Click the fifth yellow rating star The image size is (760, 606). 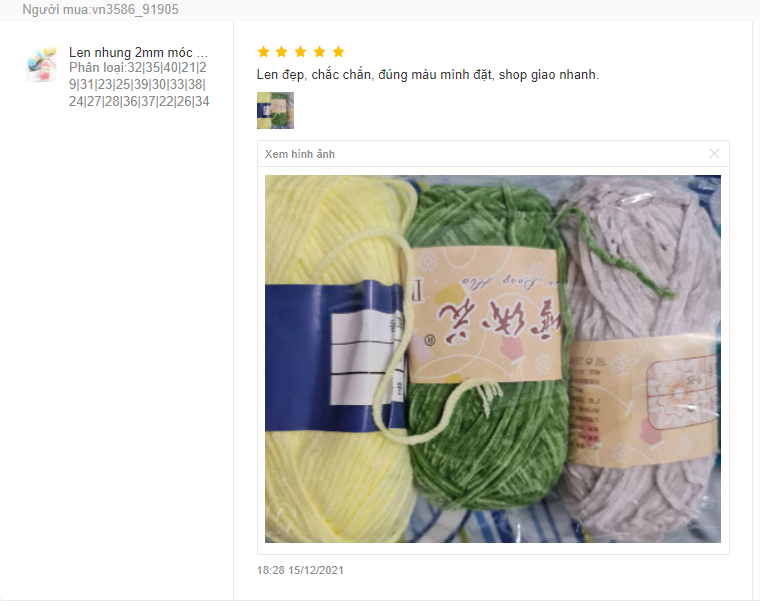(338, 51)
